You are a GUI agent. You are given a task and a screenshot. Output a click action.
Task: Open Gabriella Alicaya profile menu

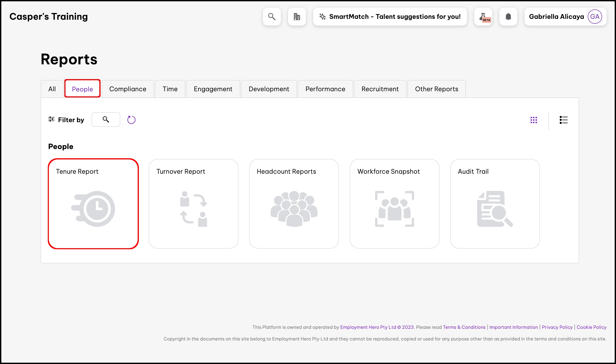(566, 16)
